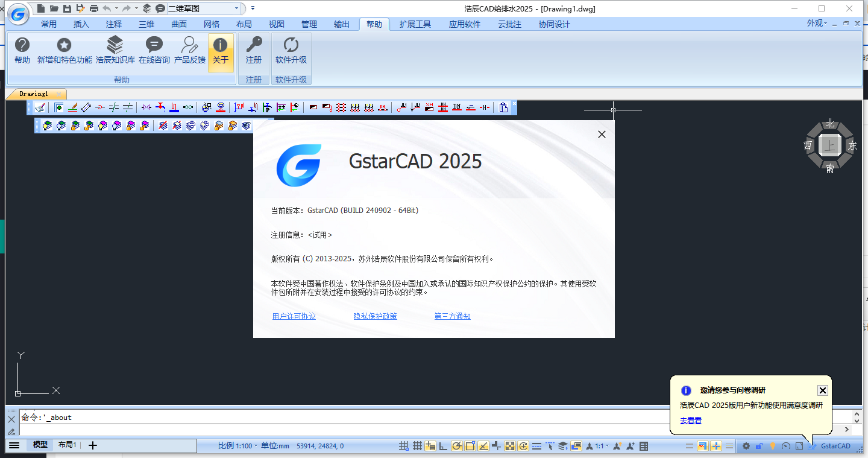Follow the 去看看 survey link
The width and height of the screenshot is (868, 458).
(691, 421)
